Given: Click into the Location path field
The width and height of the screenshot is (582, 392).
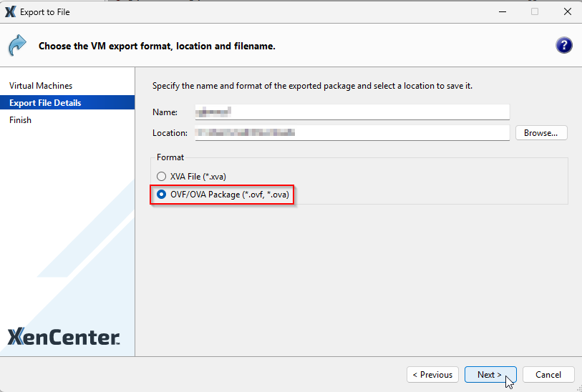Looking at the screenshot, I should [x=351, y=133].
